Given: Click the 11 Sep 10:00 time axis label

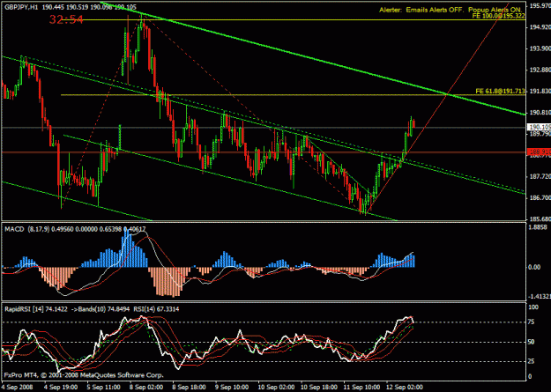Looking at the screenshot, I should (x=361, y=387).
